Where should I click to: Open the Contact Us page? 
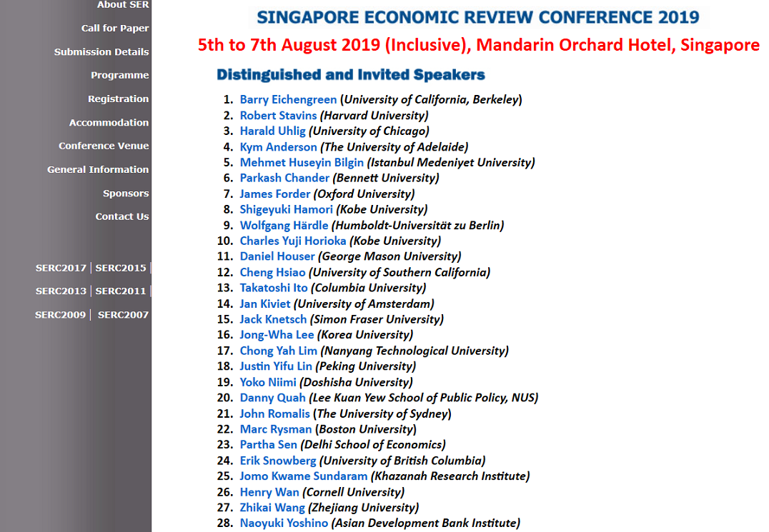(x=121, y=216)
